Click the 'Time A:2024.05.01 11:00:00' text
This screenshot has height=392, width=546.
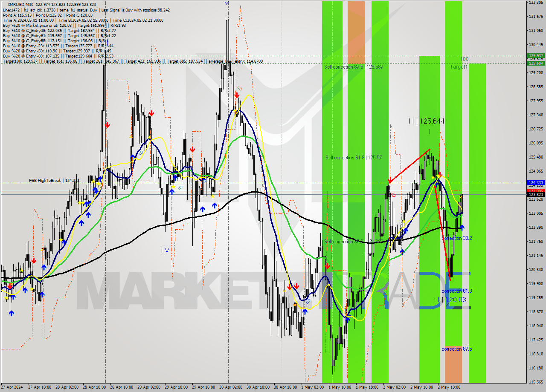(28, 20)
